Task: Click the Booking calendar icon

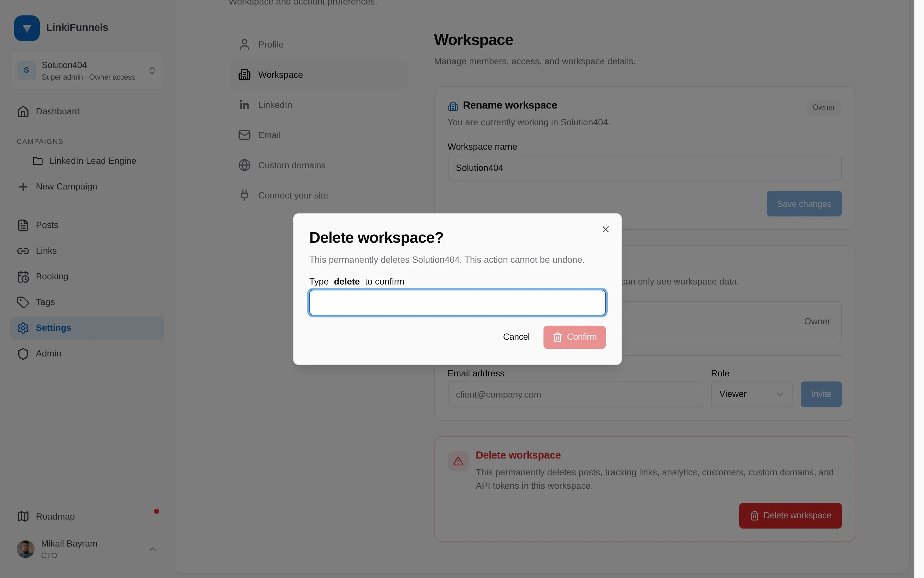Action: 23,276
